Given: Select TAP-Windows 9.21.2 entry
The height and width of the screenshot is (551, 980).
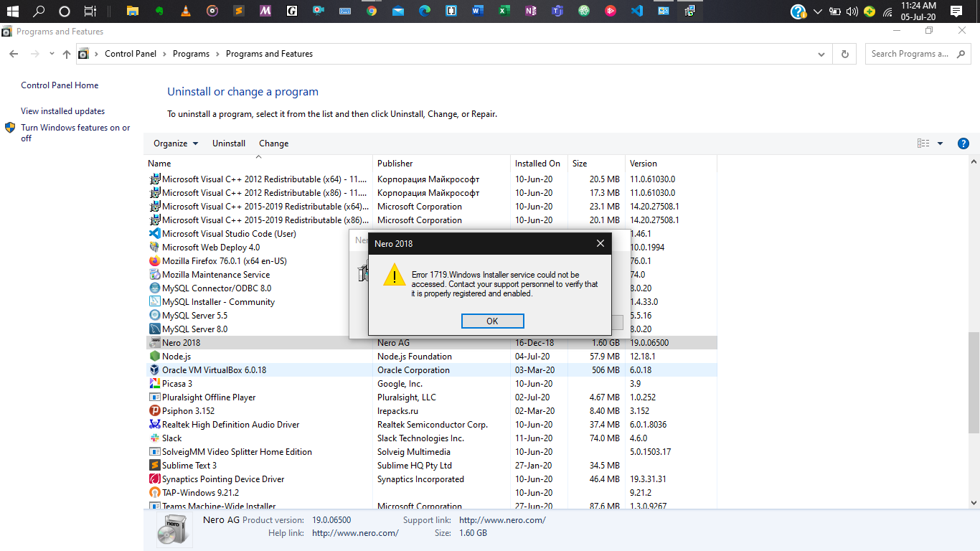Looking at the screenshot, I should (x=430, y=493).
